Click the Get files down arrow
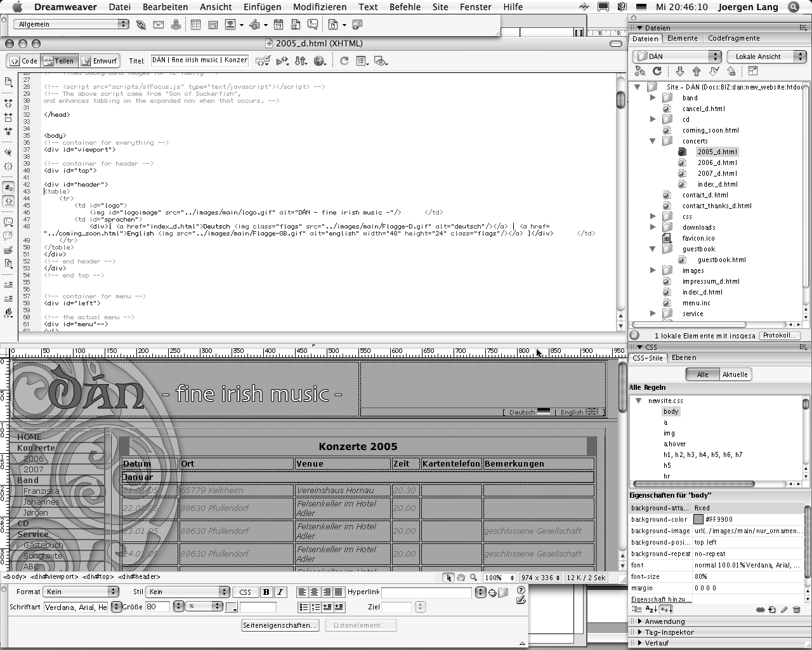Image resolution: width=812 pixels, height=650 pixels. point(680,71)
